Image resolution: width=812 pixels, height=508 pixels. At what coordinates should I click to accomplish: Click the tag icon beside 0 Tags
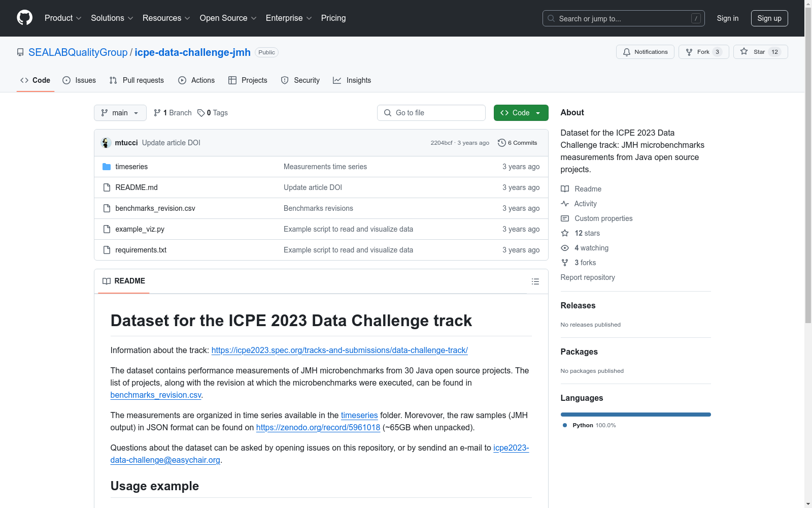click(201, 113)
